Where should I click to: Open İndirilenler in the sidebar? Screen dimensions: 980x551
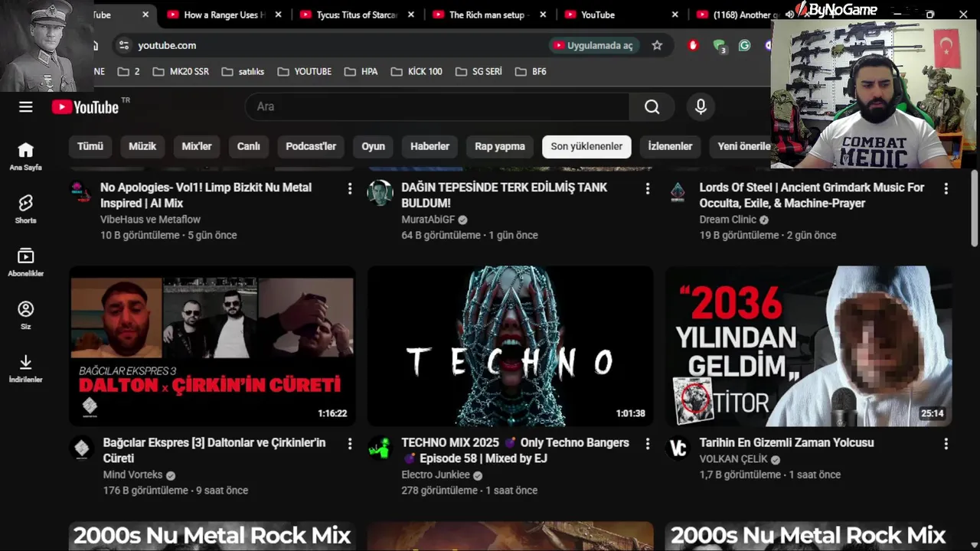(x=26, y=368)
